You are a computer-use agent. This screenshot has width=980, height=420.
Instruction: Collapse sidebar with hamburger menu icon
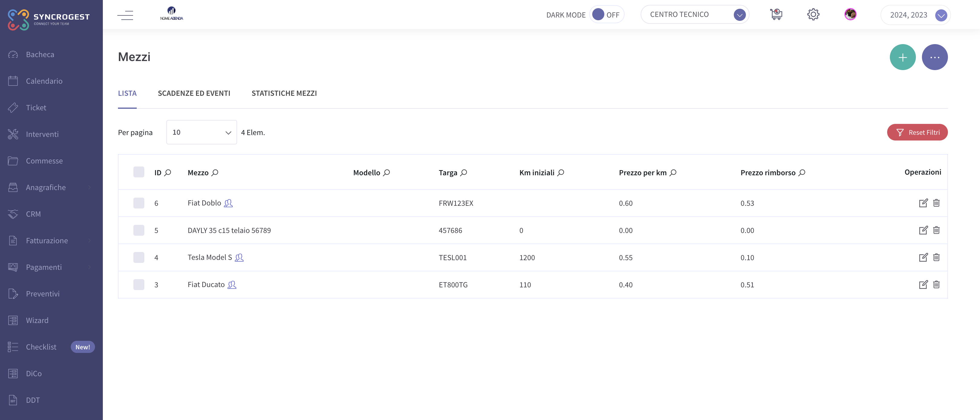point(125,15)
